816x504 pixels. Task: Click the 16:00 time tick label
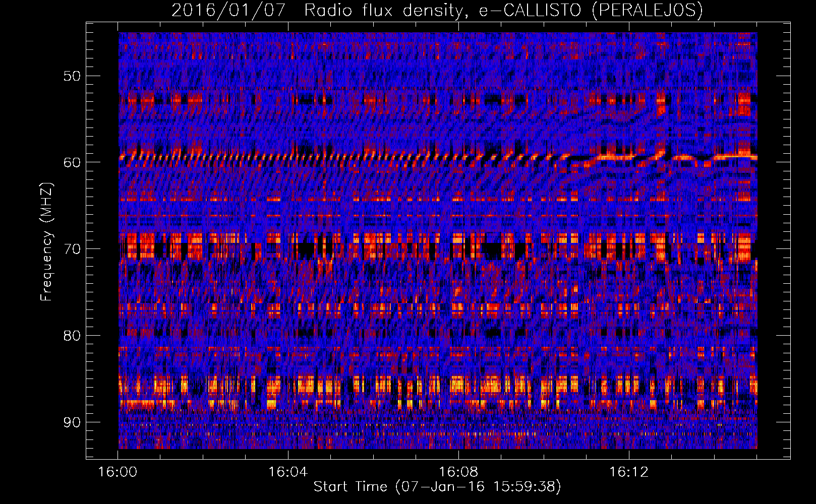[118, 472]
